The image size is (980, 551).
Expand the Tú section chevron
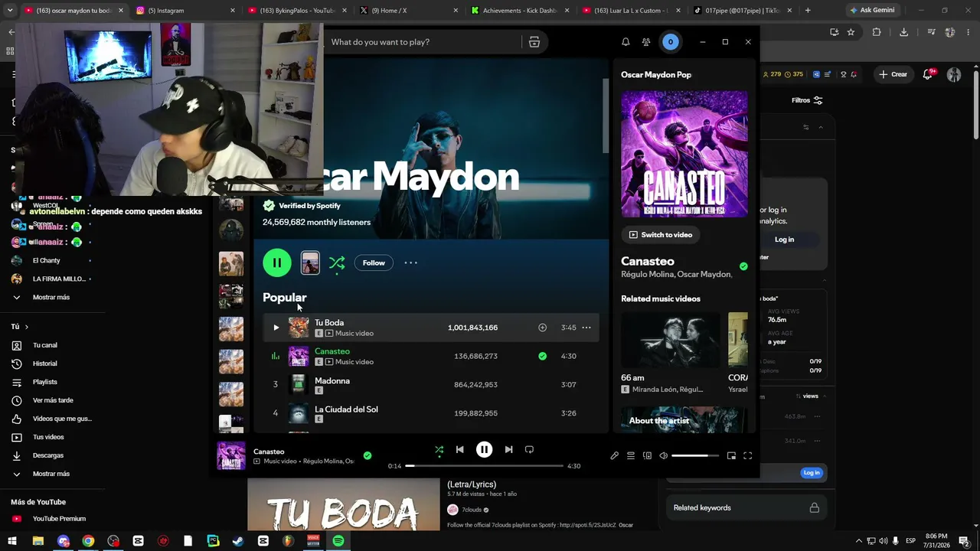pos(26,327)
